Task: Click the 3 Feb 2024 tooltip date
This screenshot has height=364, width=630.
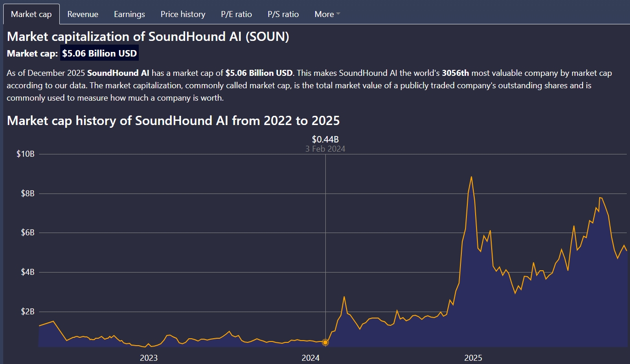Action: pos(325,149)
